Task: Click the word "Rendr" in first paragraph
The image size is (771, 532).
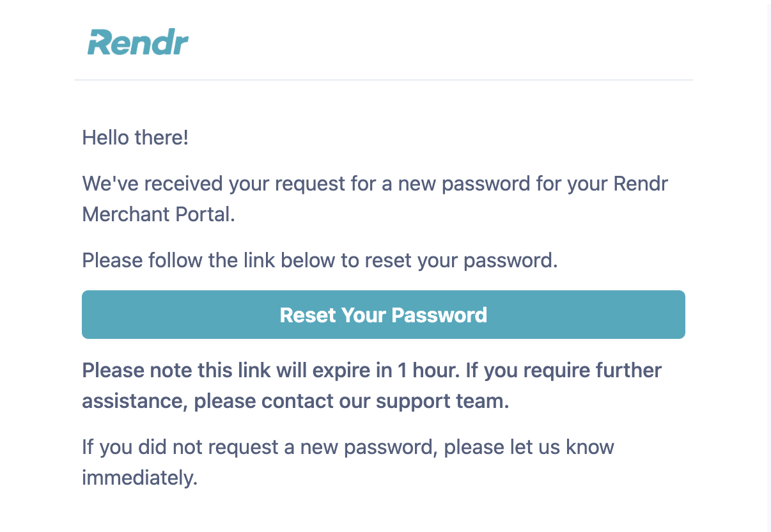Action: point(641,184)
